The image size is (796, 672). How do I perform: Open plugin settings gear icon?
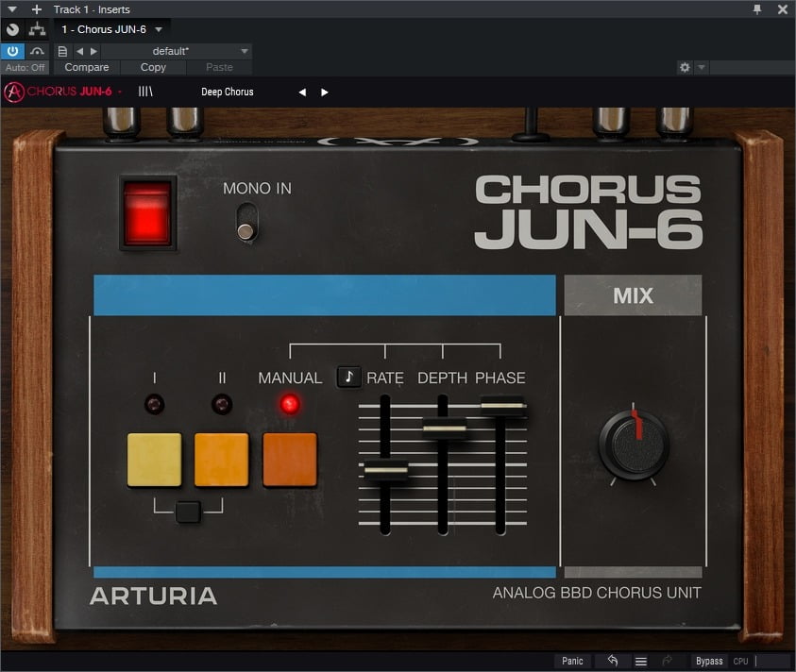pos(685,67)
